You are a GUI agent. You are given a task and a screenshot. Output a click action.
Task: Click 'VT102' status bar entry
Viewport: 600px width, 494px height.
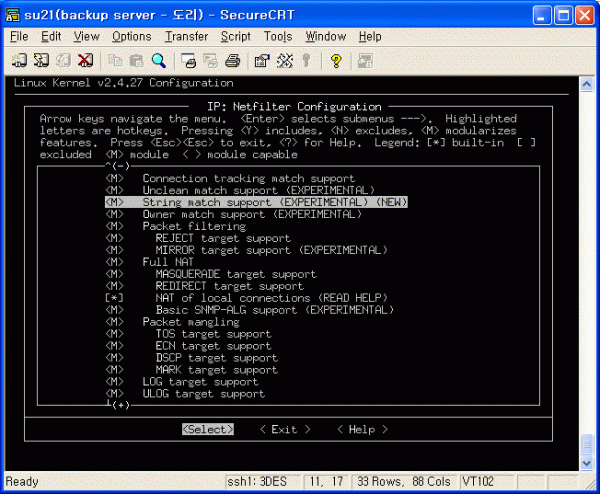[478, 481]
